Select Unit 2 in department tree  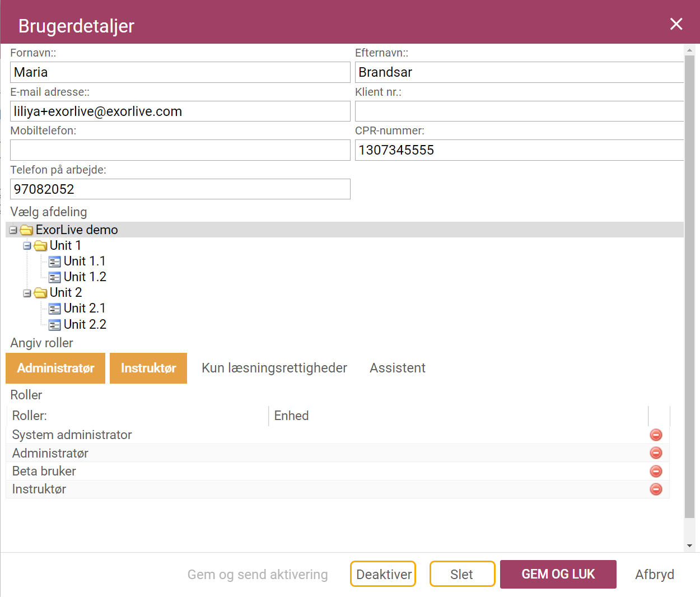(66, 292)
